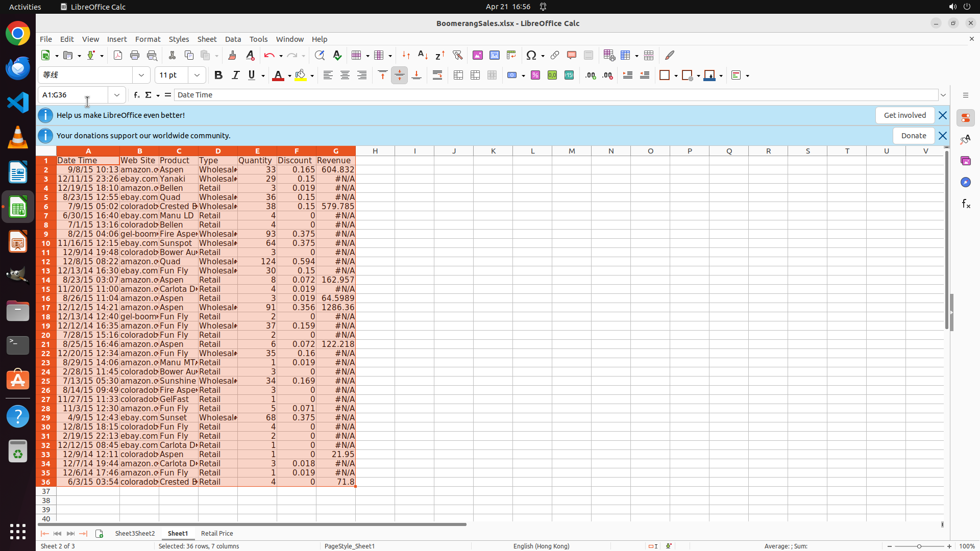Open the Data menu
The image size is (980, 551).
point(233,39)
